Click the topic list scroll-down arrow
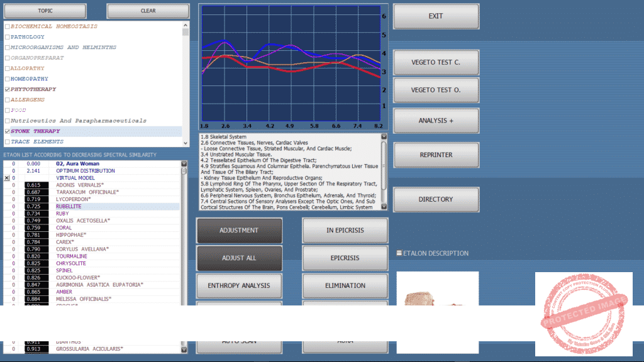Image resolution: width=644 pixels, height=362 pixels. [x=186, y=142]
